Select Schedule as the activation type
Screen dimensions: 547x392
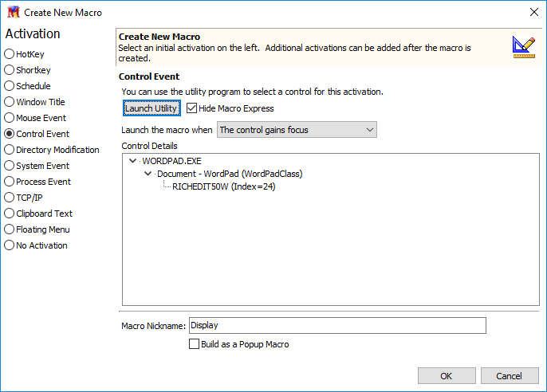point(28,86)
